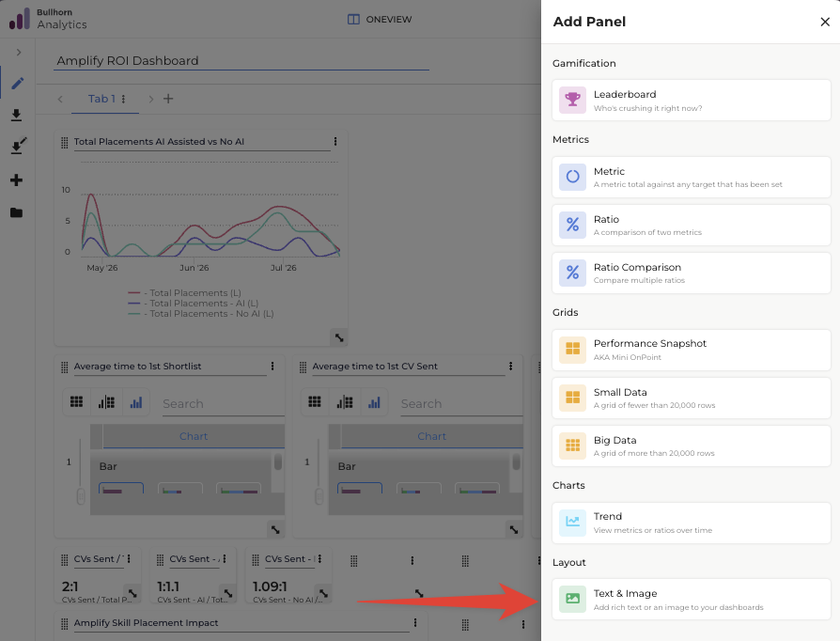
Task: Click the pencil edit icon in sidebar
Action: click(x=17, y=84)
